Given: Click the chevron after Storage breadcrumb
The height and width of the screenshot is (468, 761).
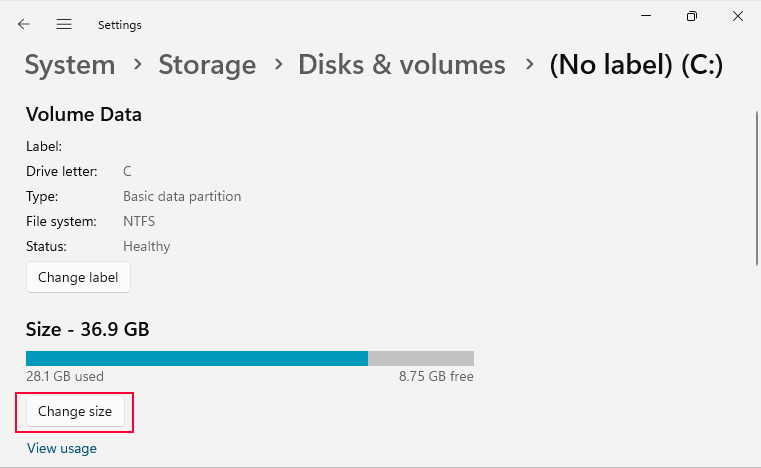Looking at the screenshot, I should click(x=277, y=65).
